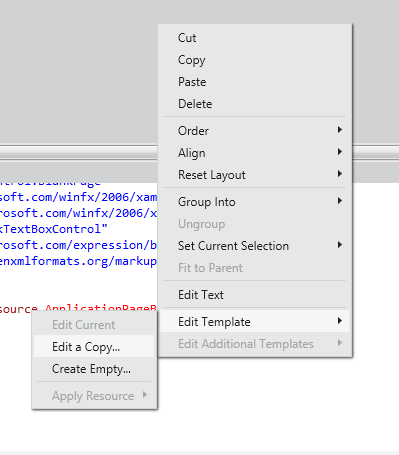Click the grayed Fit to Parent entry
This screenshot has width=399, height=455.
(x=255, y=268)
